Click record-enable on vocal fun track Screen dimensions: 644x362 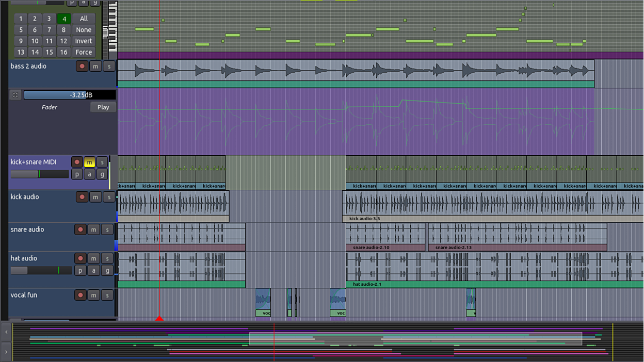point(80,295)
